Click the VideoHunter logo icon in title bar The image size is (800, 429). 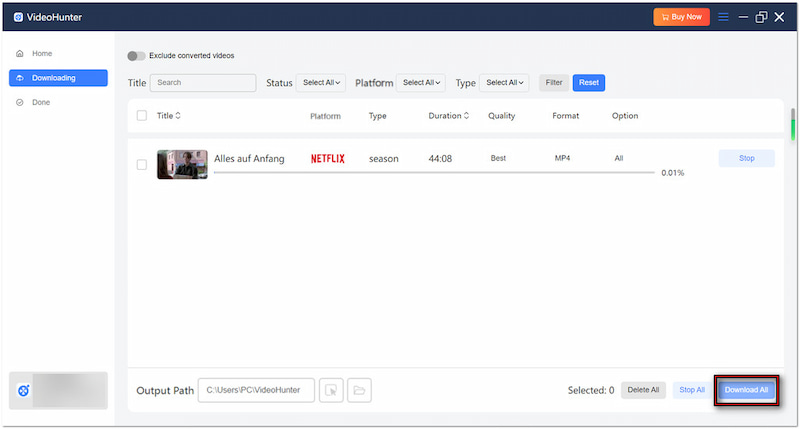18,17
